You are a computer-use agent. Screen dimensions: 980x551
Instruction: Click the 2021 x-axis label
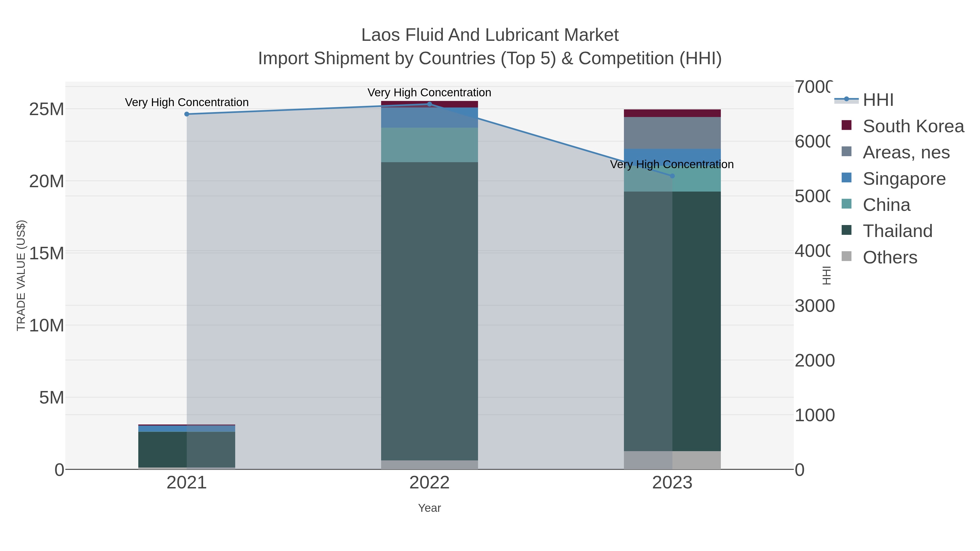(187, 483)
